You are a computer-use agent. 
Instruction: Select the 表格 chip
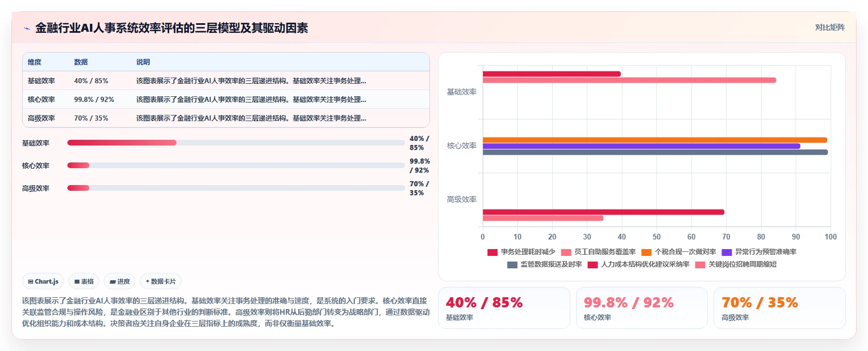(84, 281)
